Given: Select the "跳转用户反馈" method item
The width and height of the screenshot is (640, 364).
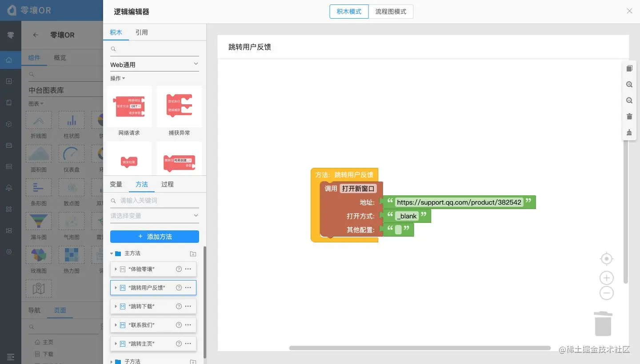Looking at the screenshot, I should (x=153, y=288).
